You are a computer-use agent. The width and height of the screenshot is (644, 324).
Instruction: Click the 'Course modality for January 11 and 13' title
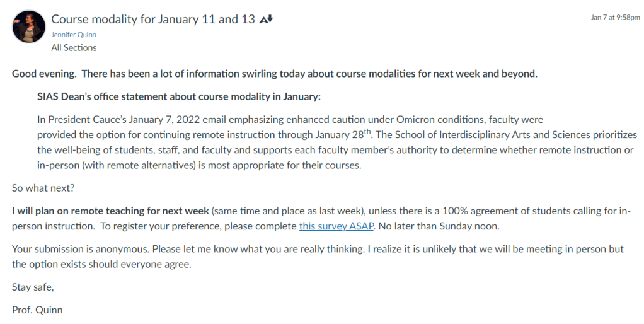[x=153, y=19]
